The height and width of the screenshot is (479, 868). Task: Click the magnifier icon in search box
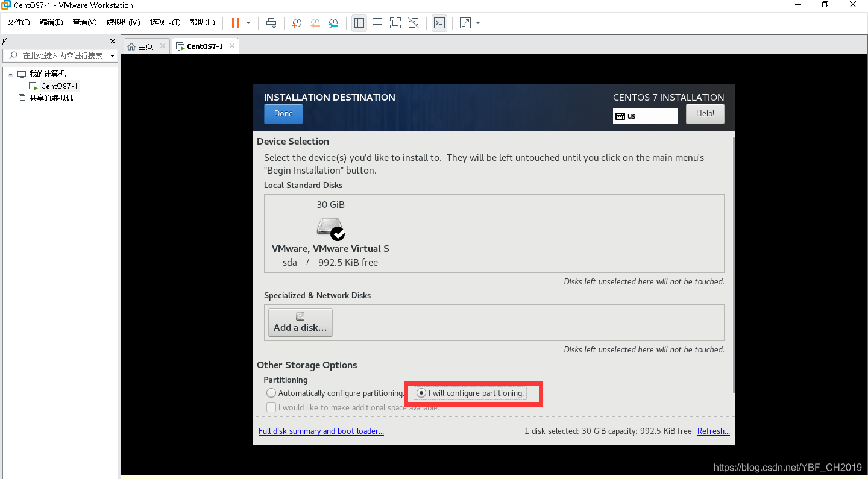click(x=13, y=55)
